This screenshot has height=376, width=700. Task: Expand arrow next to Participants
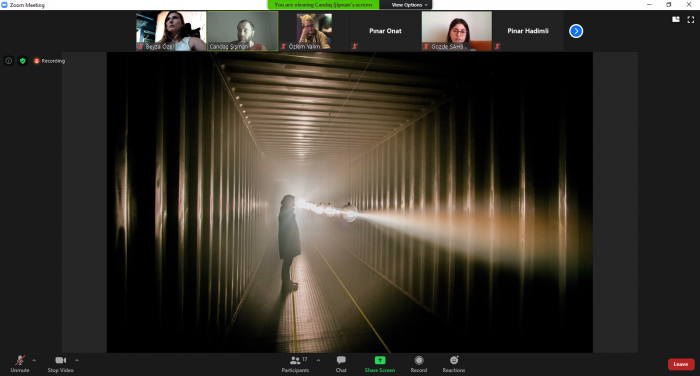point(318,360)
